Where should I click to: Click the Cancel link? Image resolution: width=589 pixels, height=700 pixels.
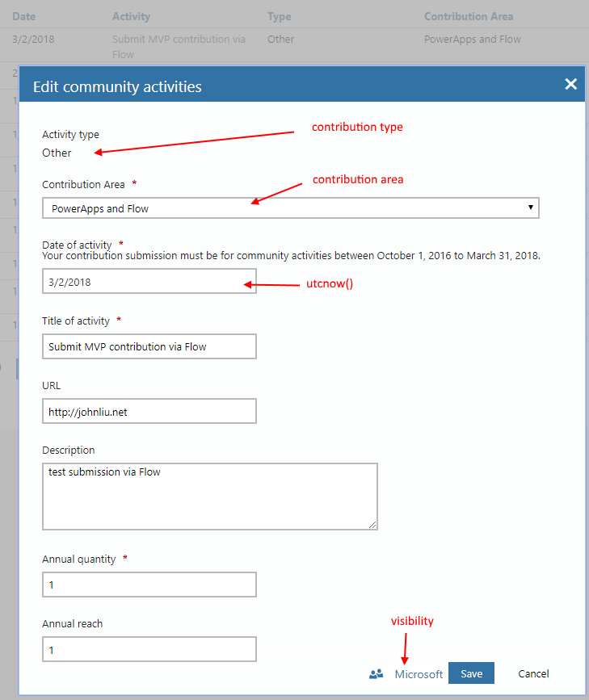pyautogui.click(x=533, y=673)
